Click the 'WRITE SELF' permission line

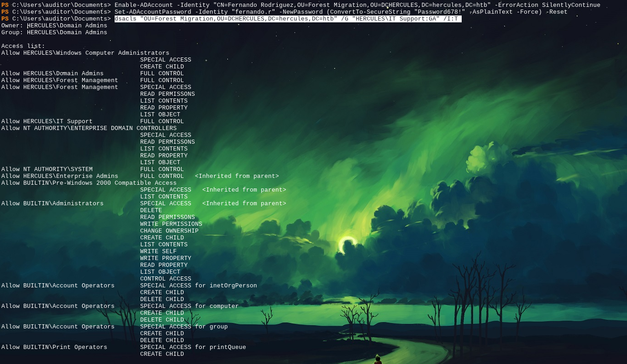click(158, 251)
